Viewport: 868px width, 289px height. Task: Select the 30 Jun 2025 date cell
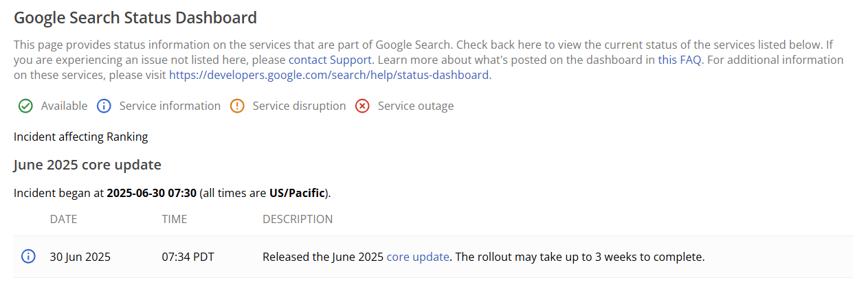point(80,257)
